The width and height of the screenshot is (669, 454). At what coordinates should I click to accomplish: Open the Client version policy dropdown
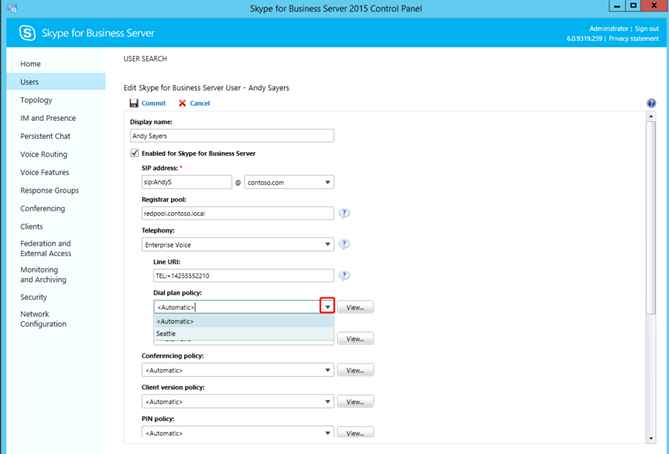pos(238,402)
